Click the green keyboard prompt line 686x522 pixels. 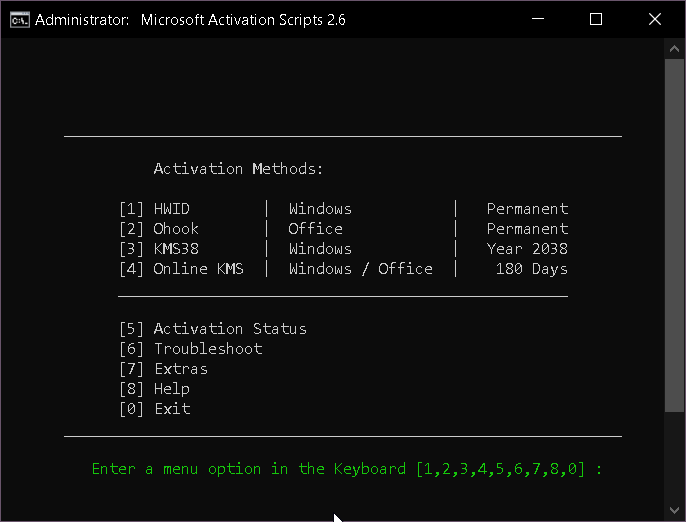(347, 469)
